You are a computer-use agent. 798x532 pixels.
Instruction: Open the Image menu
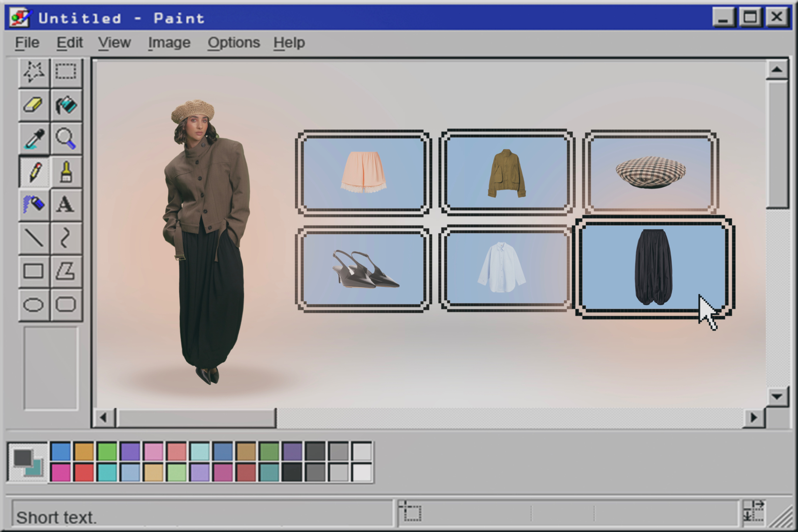point(169,42)
